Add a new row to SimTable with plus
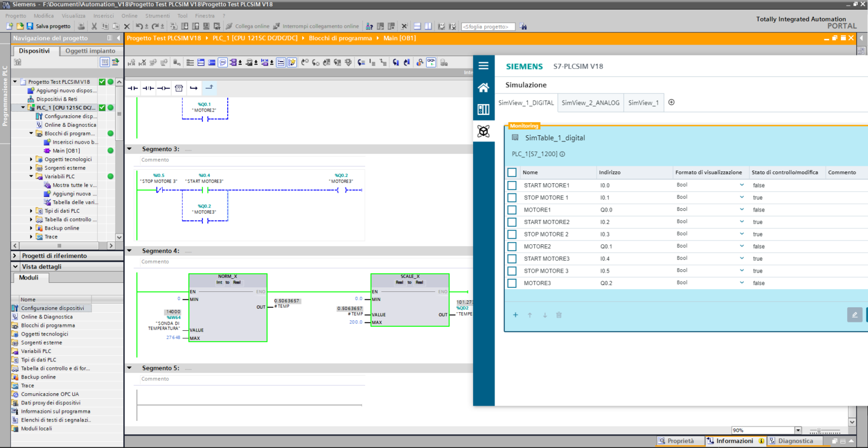Screen dimensions: 868x448 [x=515, y=315]
